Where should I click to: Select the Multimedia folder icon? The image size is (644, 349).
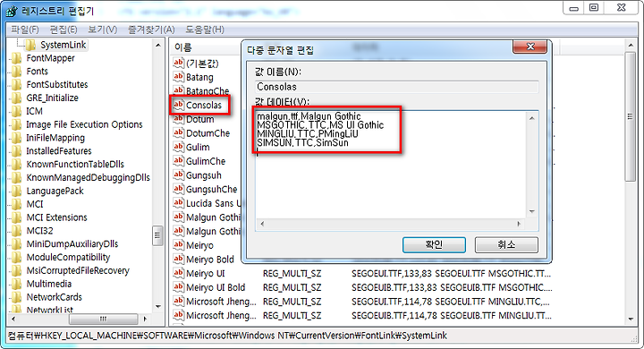(17, 284)
